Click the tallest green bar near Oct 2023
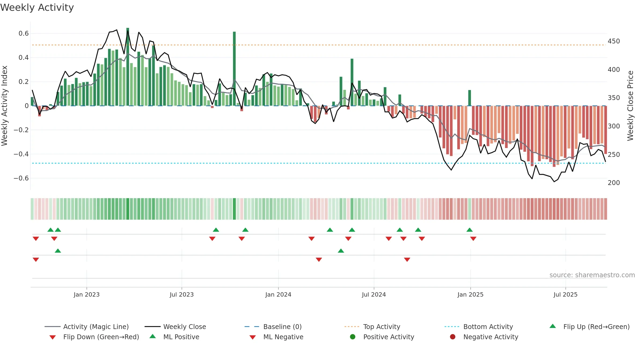Viewport: 644px width, 362px height. [234, 69]
